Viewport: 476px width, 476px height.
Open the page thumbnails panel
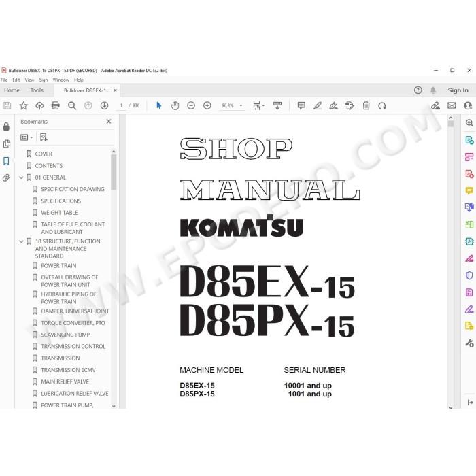click(6, 143)
